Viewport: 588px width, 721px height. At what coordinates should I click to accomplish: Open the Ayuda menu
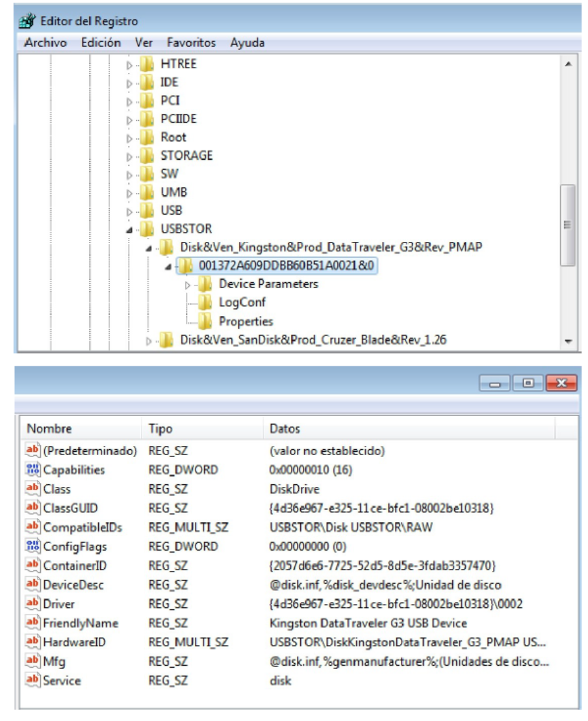[247, 43]
